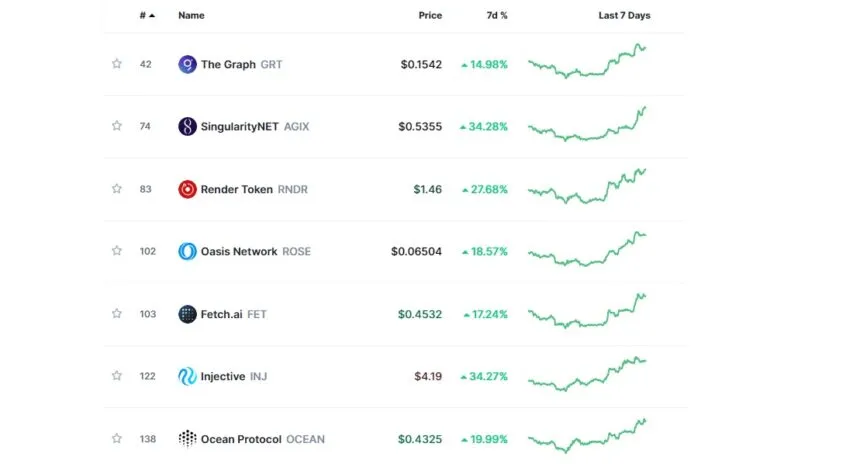Screen dimensions: 850x471
Task: Sort table by Price column header
Action: pyautogui.click(x=430, y=15)
